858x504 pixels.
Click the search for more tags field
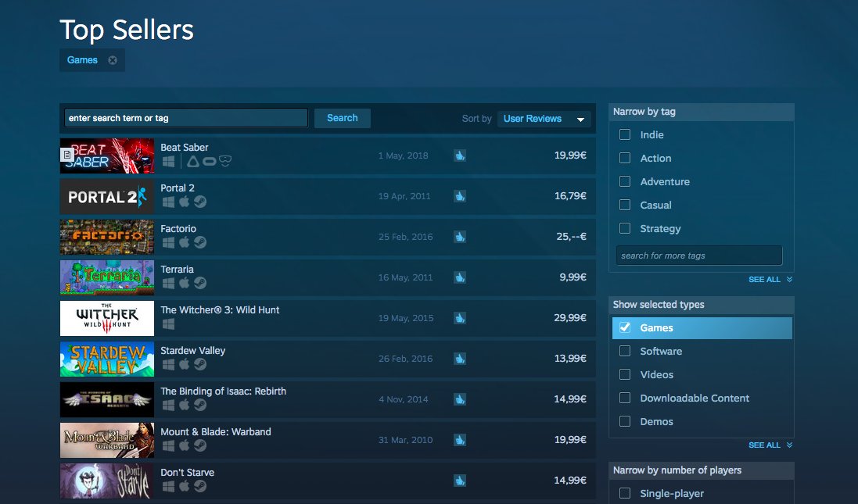tap(698, 256)
